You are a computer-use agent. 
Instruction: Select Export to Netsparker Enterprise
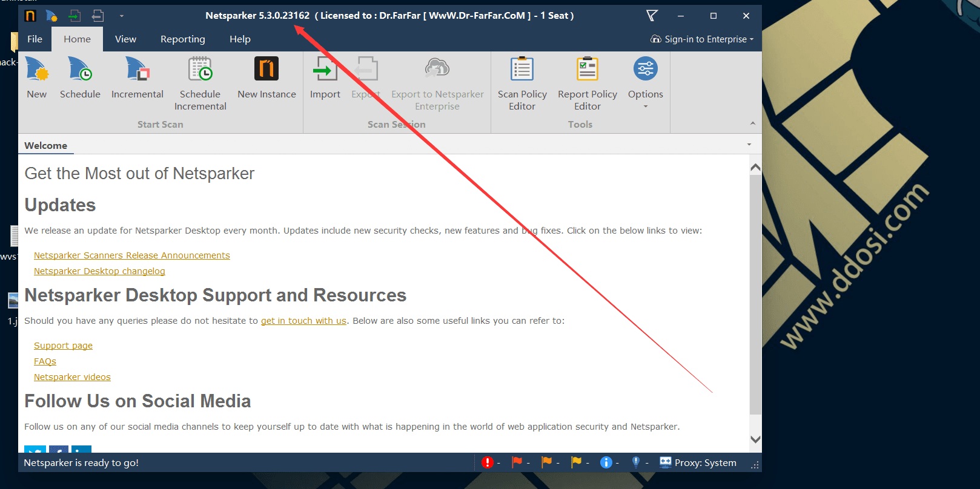pos(437,84)
